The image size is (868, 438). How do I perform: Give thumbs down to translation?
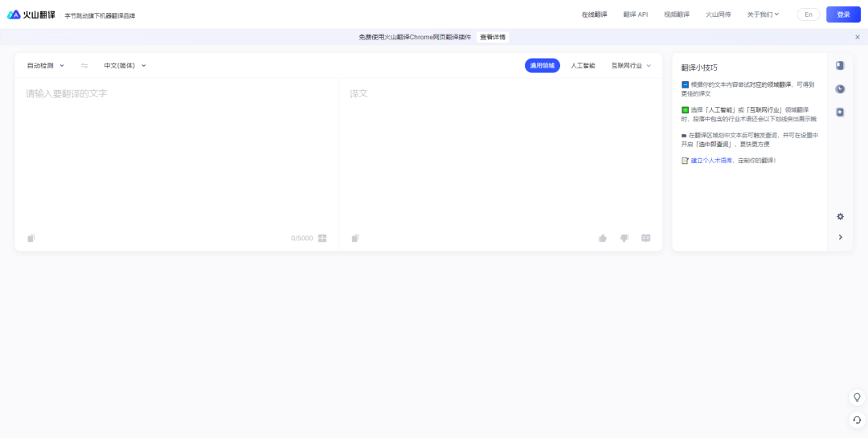coord(624,238)
